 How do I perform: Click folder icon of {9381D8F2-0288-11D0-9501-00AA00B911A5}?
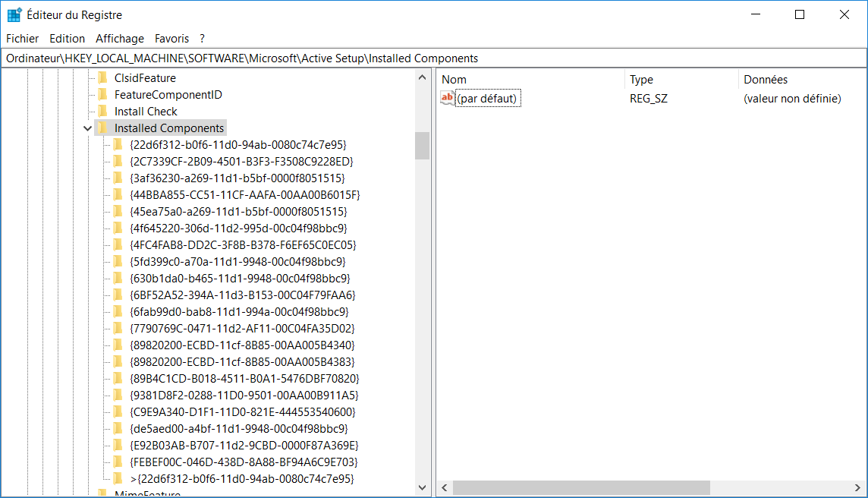118,395
